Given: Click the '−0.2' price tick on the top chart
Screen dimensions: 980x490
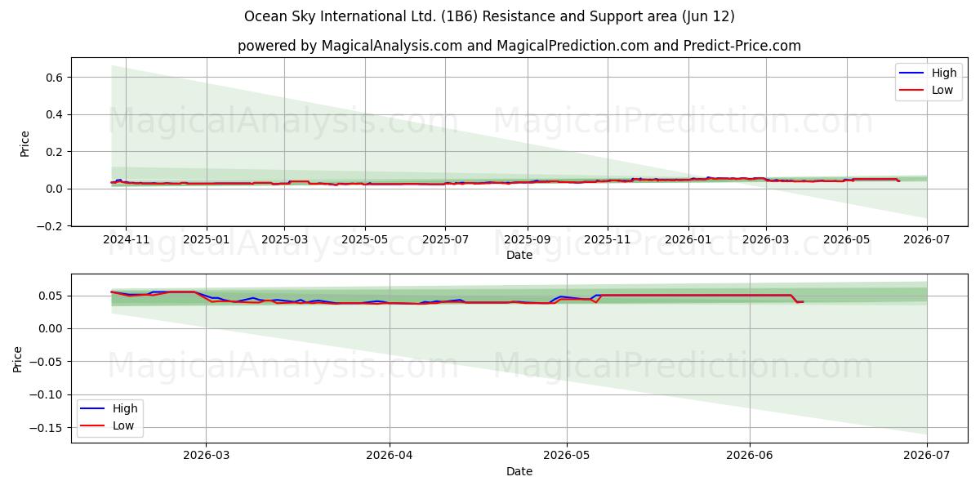Looking at the screenshot, I should point(51,226).
